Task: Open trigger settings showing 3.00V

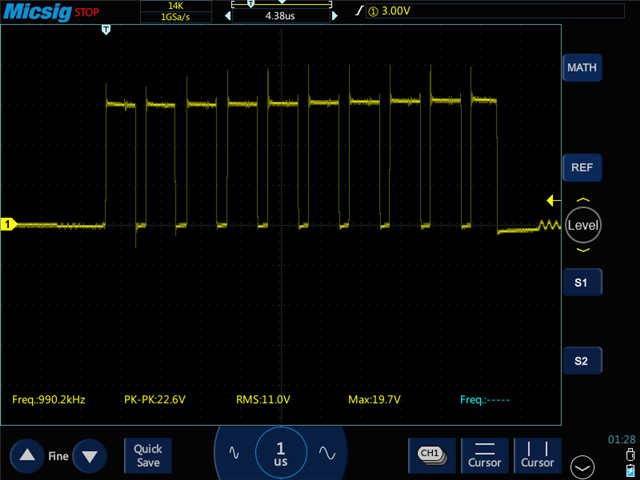Action: [495, 11]
